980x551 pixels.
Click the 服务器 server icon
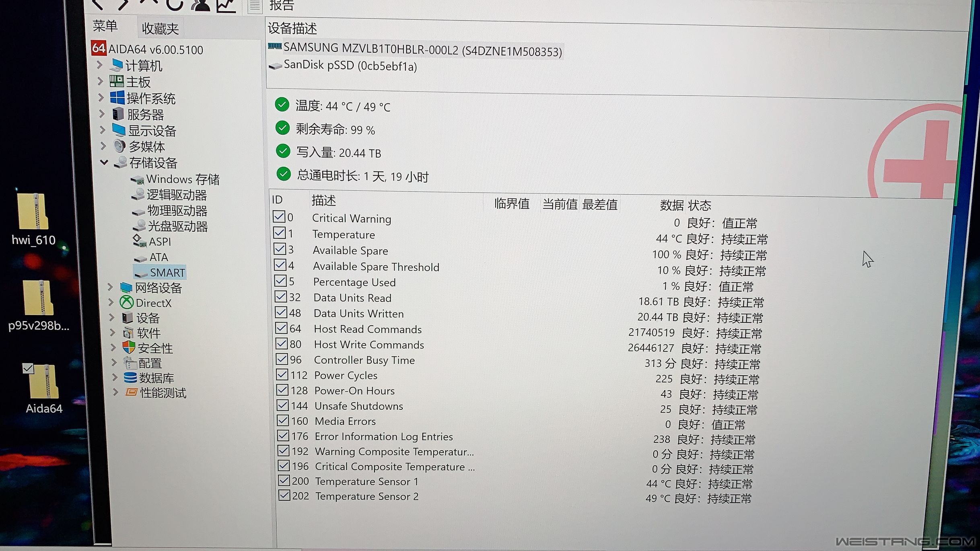coord(118,114)
